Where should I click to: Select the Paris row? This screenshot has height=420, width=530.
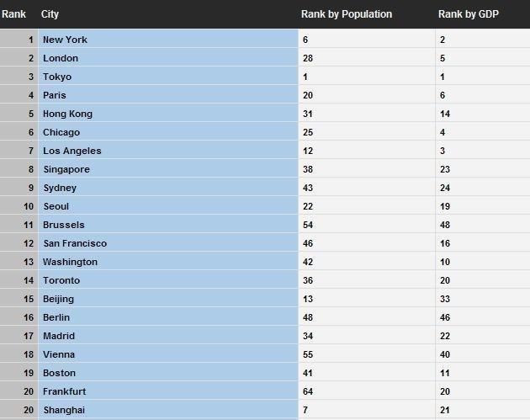265,94
